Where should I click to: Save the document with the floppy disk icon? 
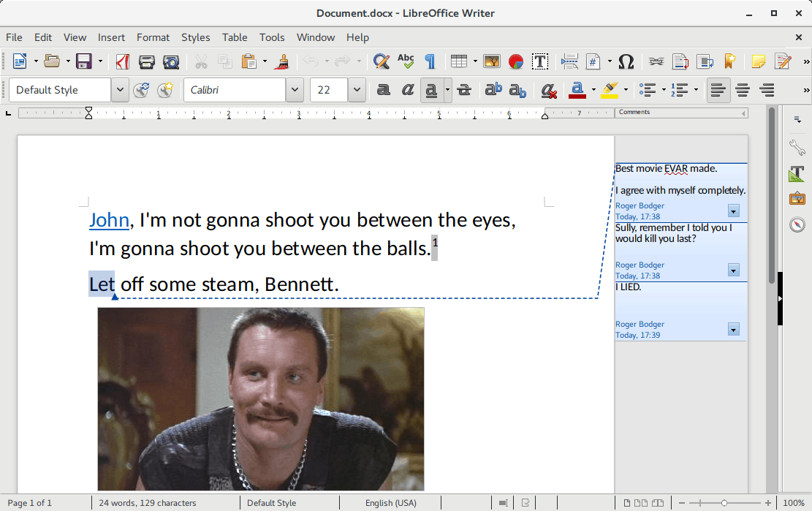click(84, 61)
